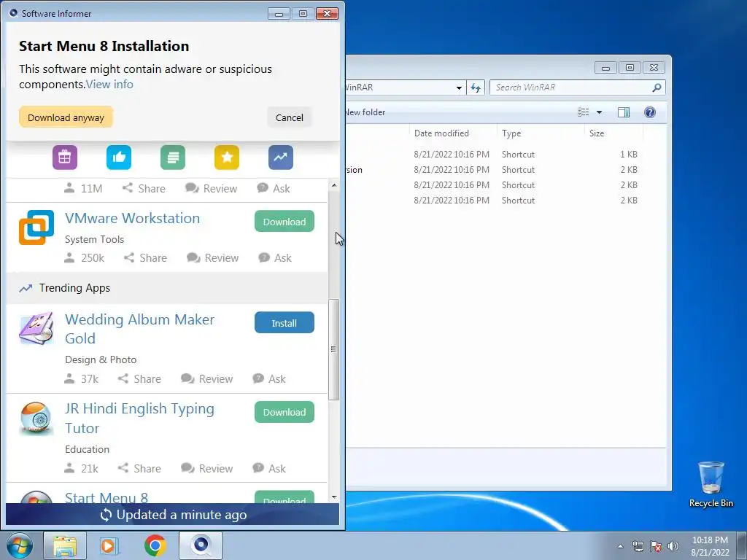This screenshot has width=747, height=560.
Task: Open the blue thumbs-up icon tab
Action: [x=119, y=157]
